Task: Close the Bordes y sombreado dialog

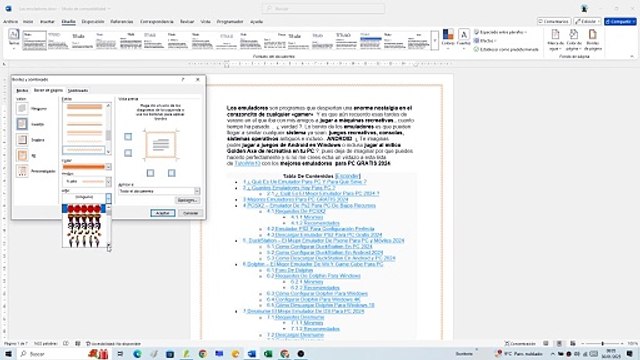Action: (198, 79)
